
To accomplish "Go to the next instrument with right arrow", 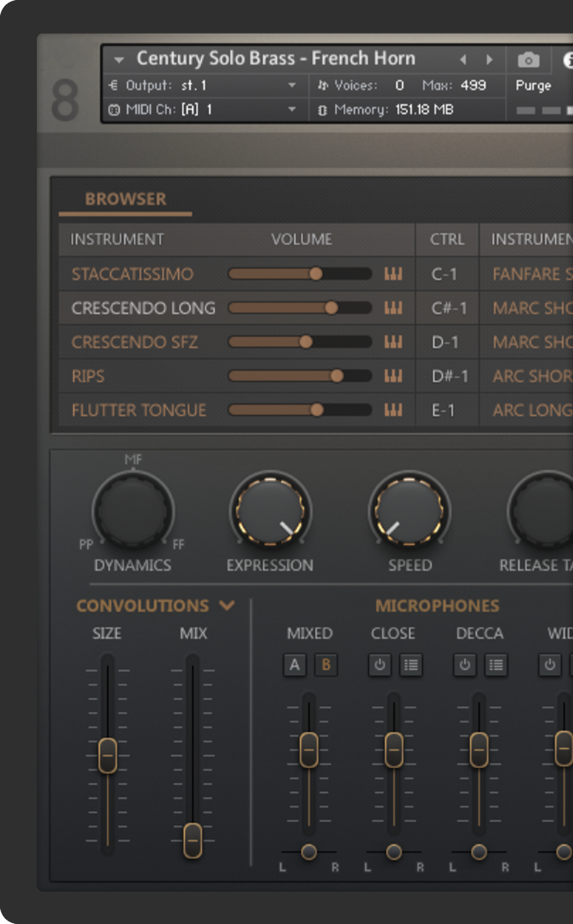I will (x=489, y=60).
